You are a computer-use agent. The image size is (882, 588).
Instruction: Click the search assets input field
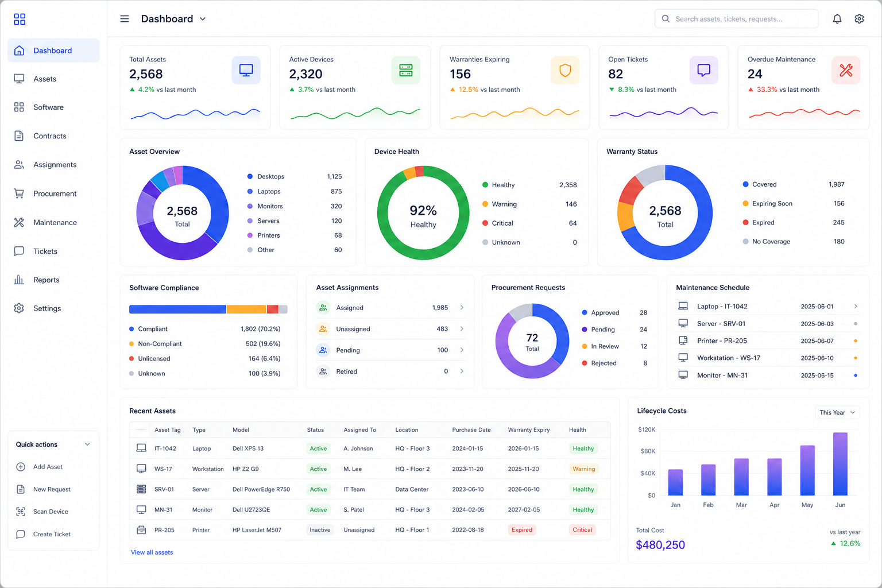coord(736,19)
